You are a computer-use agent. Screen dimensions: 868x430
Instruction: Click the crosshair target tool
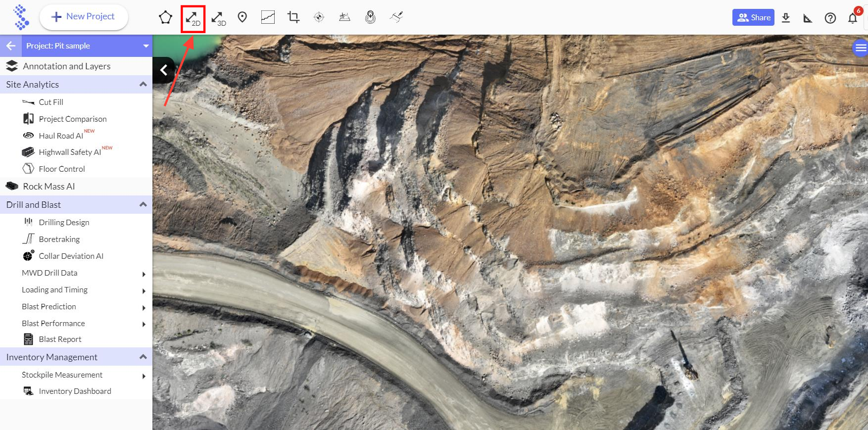[319, 17]
